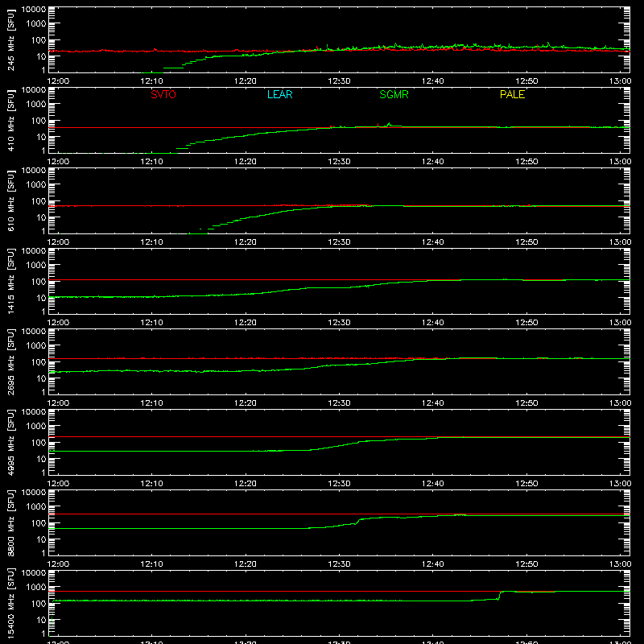Click 12:10 time label under 2695 MHz plot
Viewport: 644px width, 644px height.
152,403
